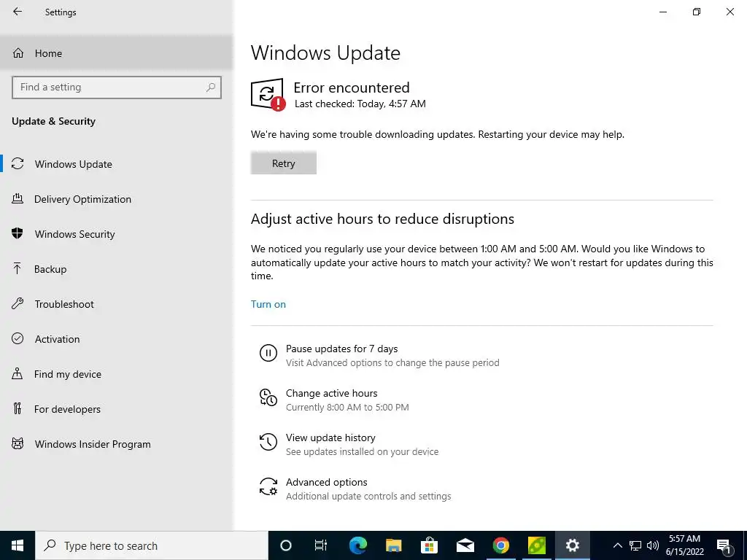The image size is (747, 560).
Task: Click Pause updates for 7 days
Action: tap(341, 349)
